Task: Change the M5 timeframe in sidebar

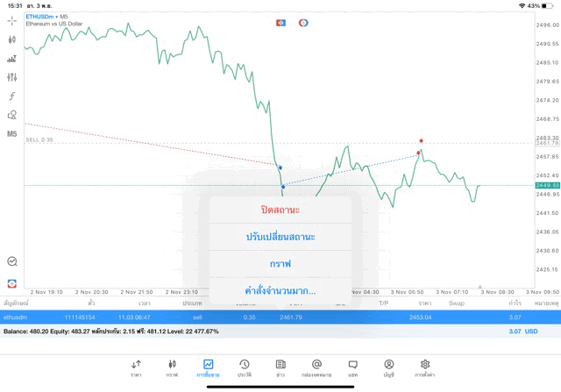Action: click(x=11, y=134)
